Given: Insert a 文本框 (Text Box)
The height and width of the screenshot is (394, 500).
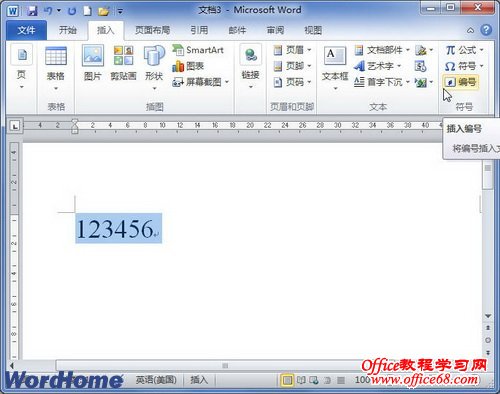Looking at the screenshot, I should (335, 68).
